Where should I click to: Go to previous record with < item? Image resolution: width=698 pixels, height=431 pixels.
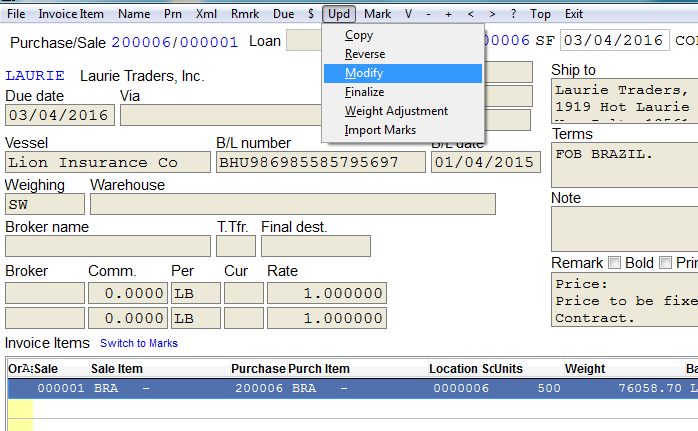click(471, 14)
